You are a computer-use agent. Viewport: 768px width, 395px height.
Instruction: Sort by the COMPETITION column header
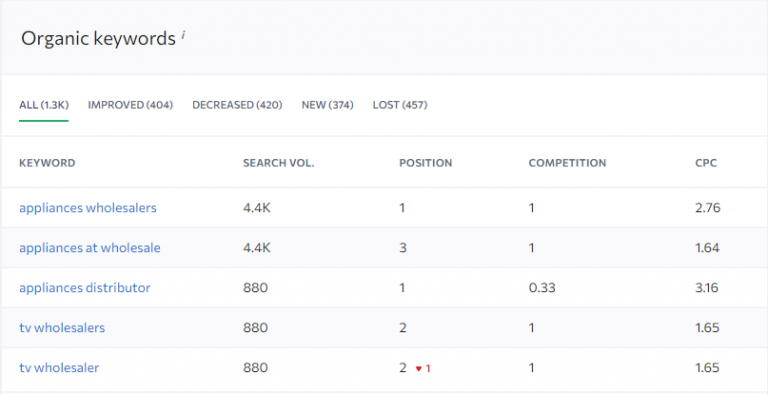[567, 163]
